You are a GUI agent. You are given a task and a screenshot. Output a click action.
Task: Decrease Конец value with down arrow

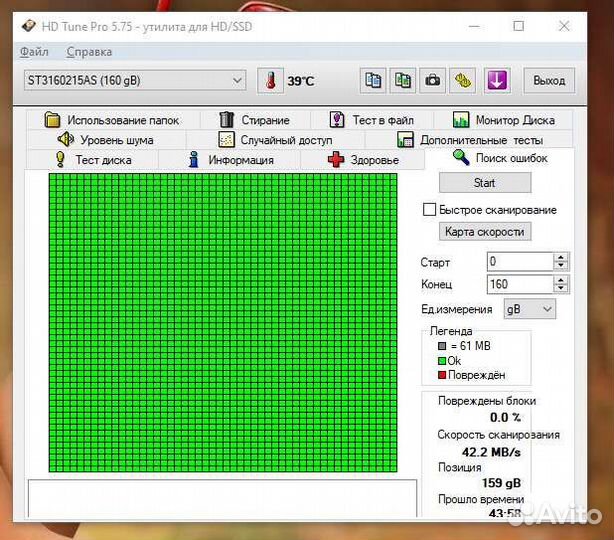pyautogui.click(x=561, y=288)
